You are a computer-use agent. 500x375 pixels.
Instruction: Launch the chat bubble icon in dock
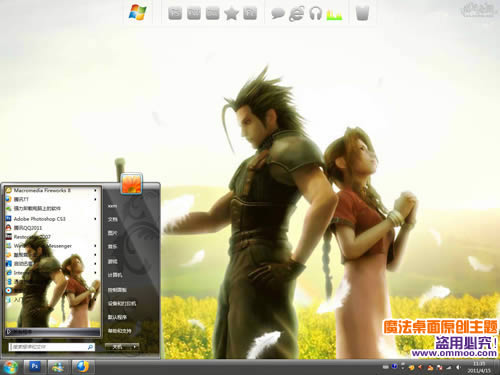click(278, 14)
